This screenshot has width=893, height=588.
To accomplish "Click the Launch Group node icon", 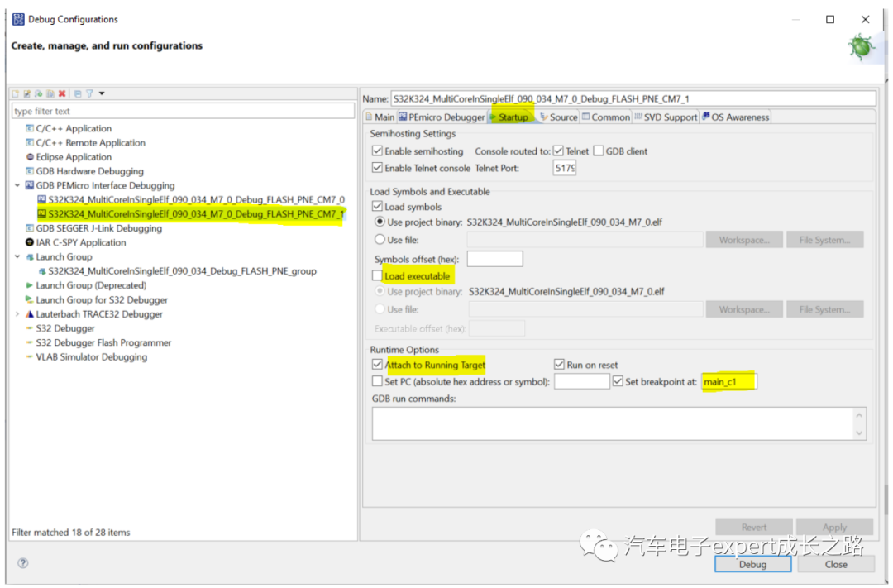I will point(30,257).
